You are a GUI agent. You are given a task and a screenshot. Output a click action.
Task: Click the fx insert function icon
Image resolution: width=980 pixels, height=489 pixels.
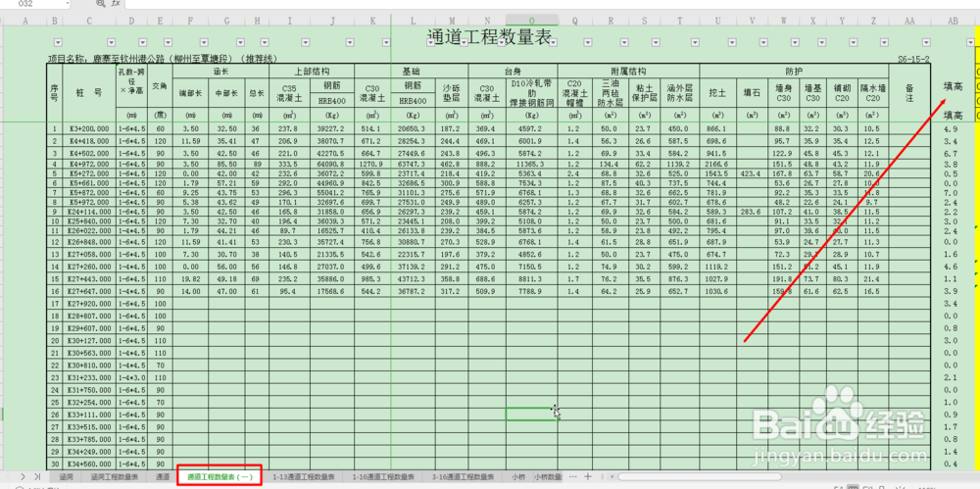116,4
